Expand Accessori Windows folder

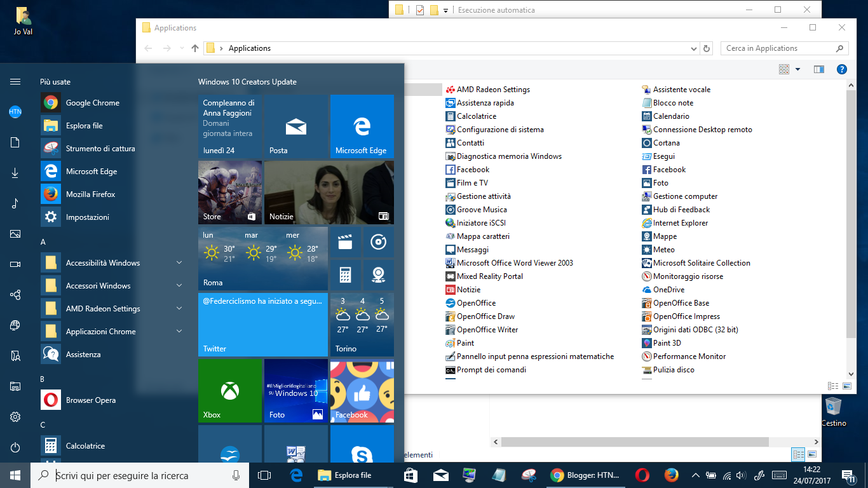(x=112, y=286)
